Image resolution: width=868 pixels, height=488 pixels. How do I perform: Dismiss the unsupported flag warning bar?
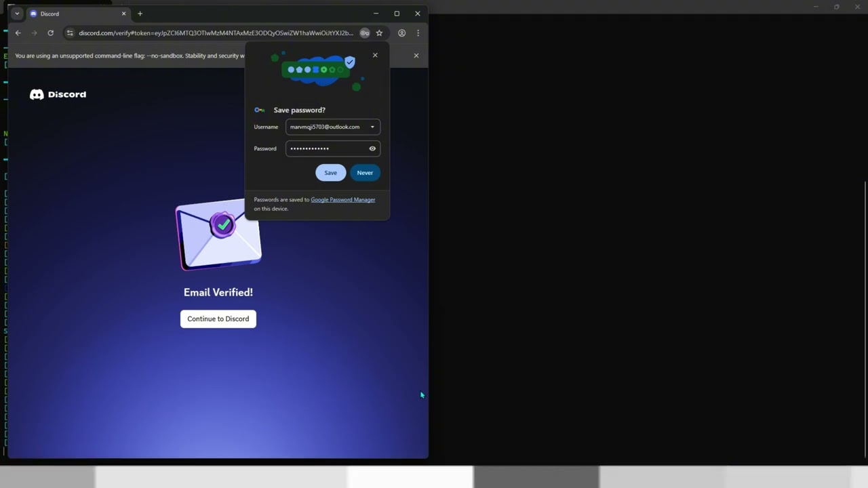click(416, 56)
